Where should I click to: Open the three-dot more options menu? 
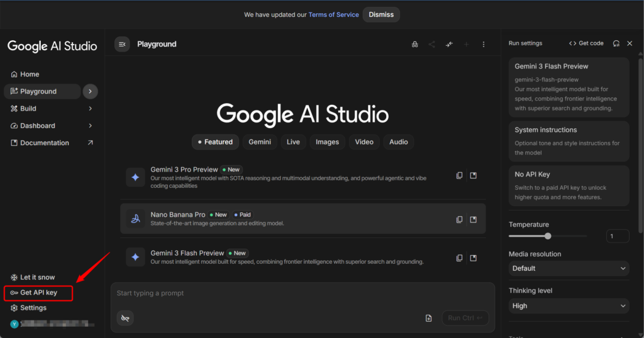point(484,45)
